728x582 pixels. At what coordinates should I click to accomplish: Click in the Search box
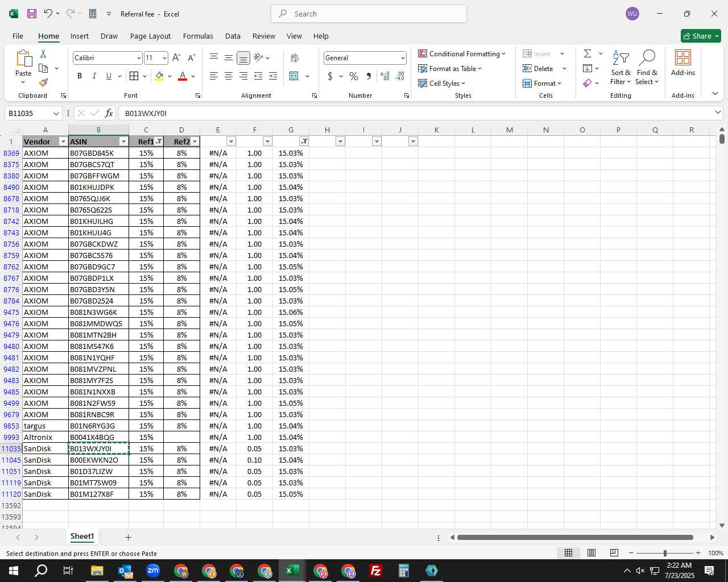(x=369, y=14)
